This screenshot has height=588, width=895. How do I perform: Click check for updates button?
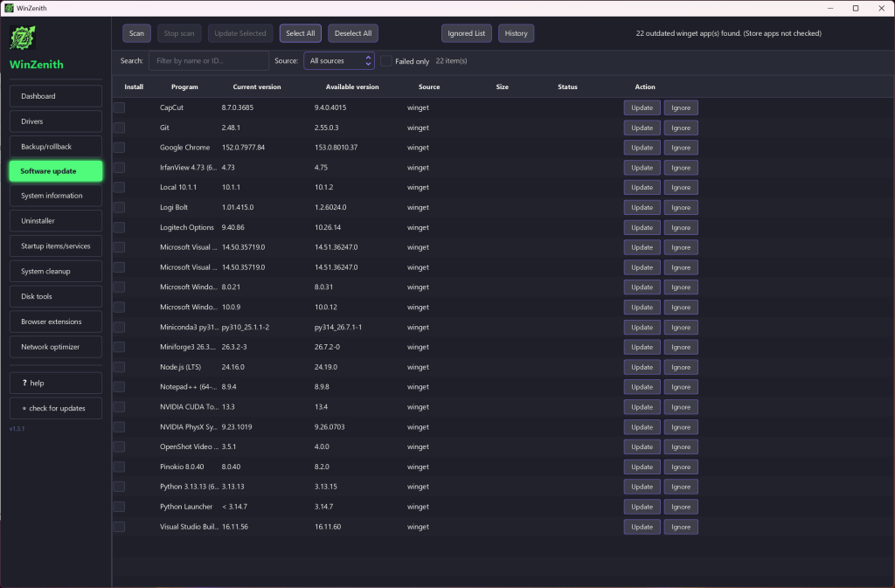pos(56,408)
